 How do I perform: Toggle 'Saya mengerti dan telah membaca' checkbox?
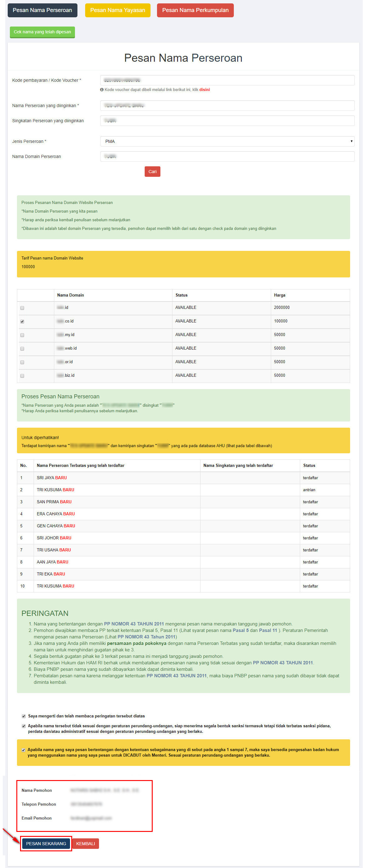coord(23,716)
